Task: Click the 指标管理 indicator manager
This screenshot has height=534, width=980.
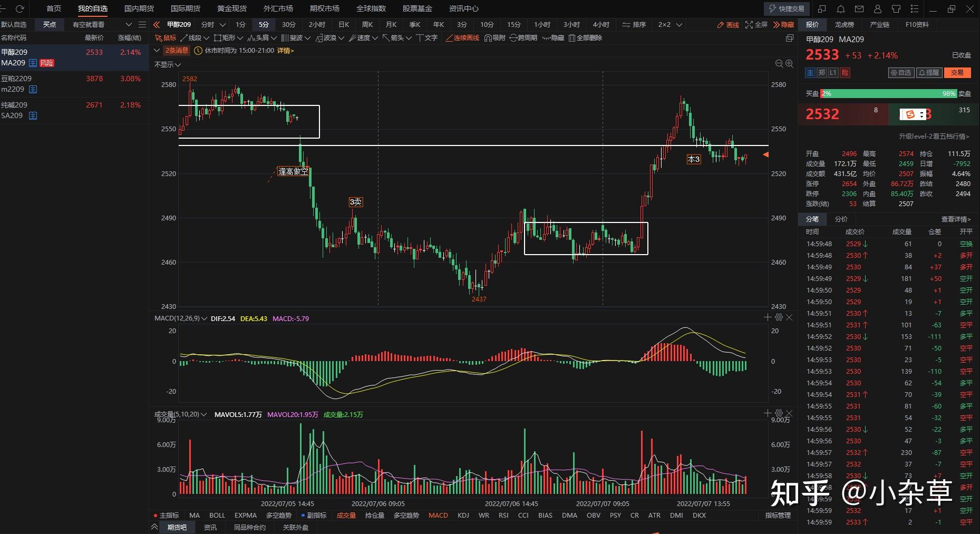Action: pyautogui.click(x=778, y=516)
